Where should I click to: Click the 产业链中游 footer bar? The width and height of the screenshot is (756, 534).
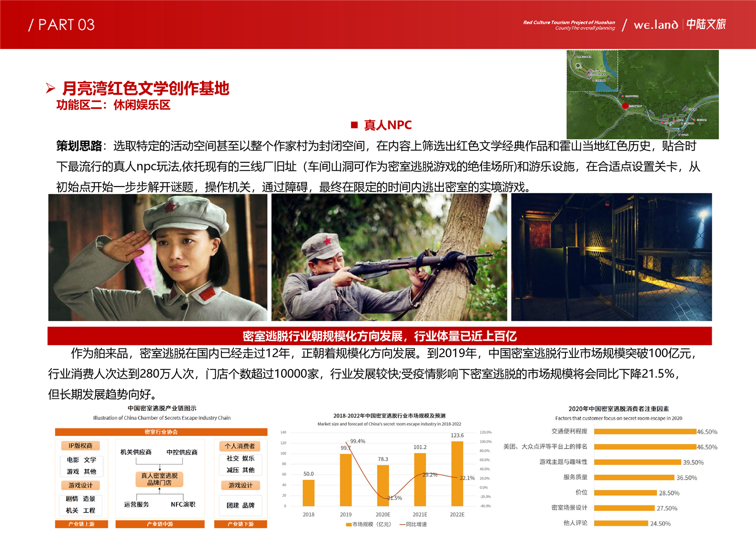[160, 524]
